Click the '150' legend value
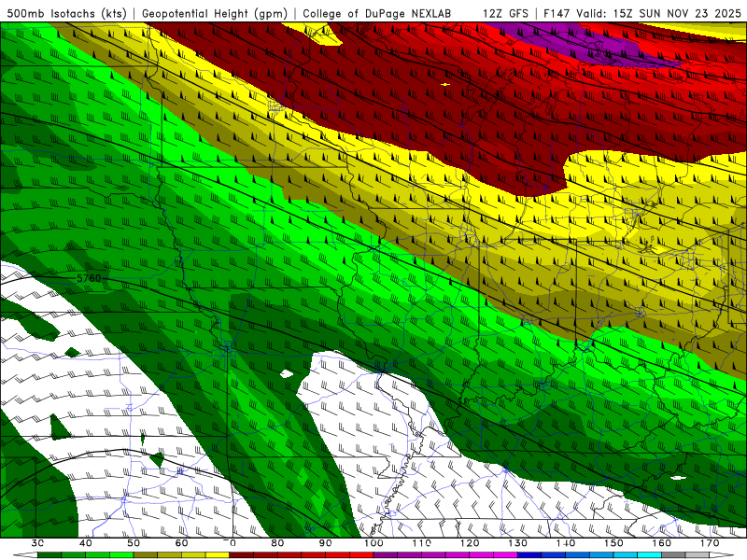 (x=613, y=543)
